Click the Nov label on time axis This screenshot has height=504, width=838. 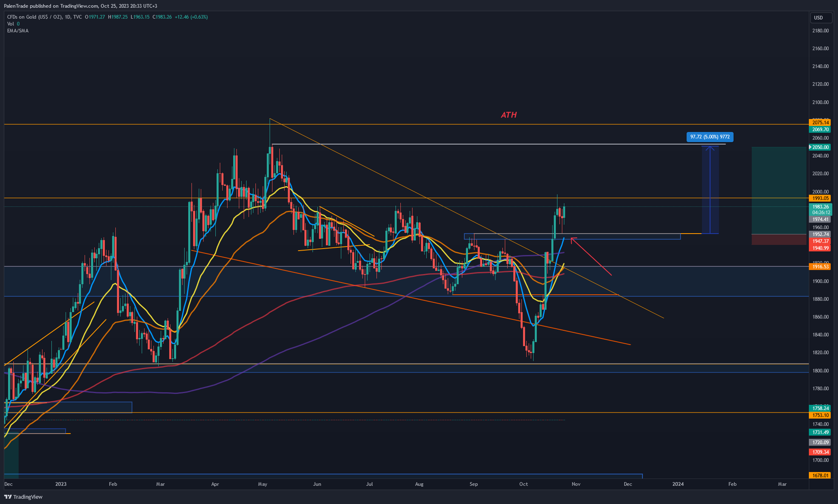click(576, 484)
